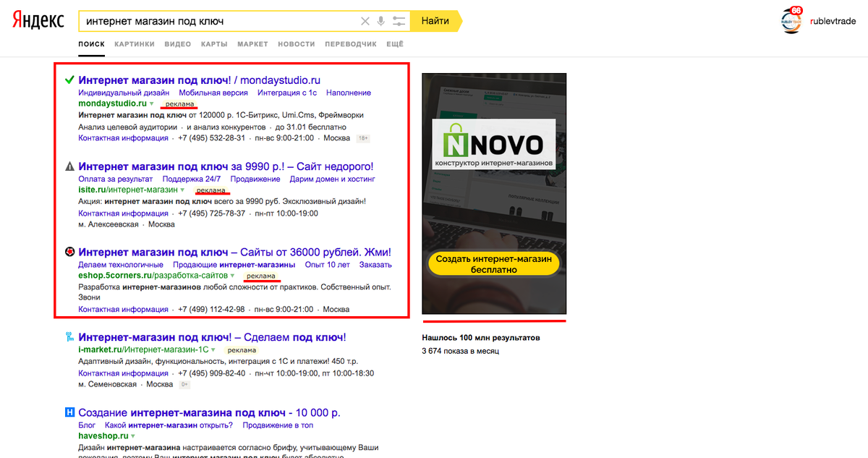Click the Найти search button
868x458 pixels.
[x=435, y=21]
